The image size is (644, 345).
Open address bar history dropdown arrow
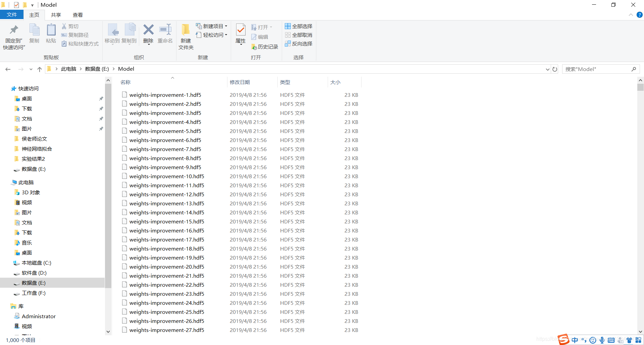pyautogui.click(x=547, y=69)
